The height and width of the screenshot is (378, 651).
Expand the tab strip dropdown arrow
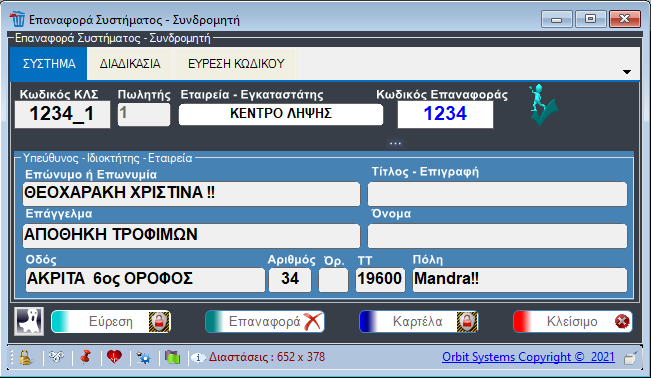[627, 72]
